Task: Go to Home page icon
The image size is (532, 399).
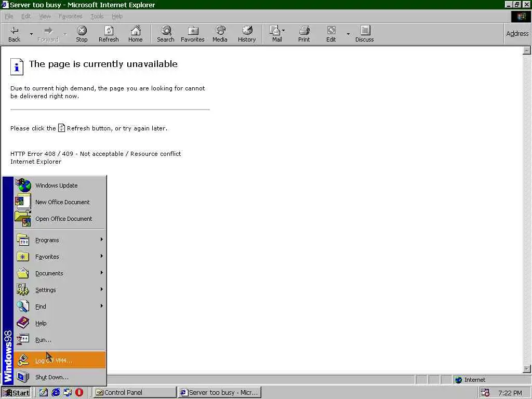Action: tap(136, 34)
